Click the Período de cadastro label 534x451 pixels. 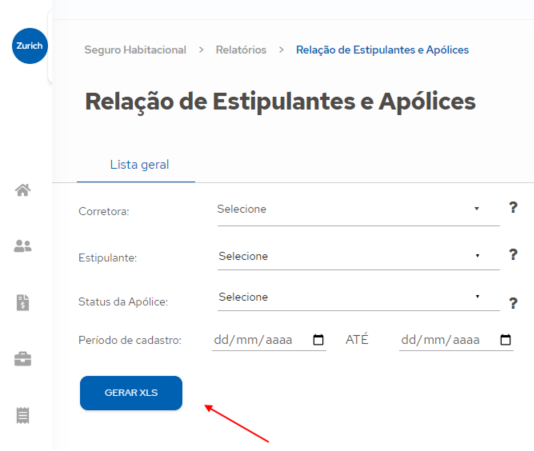tap(130, 340)
